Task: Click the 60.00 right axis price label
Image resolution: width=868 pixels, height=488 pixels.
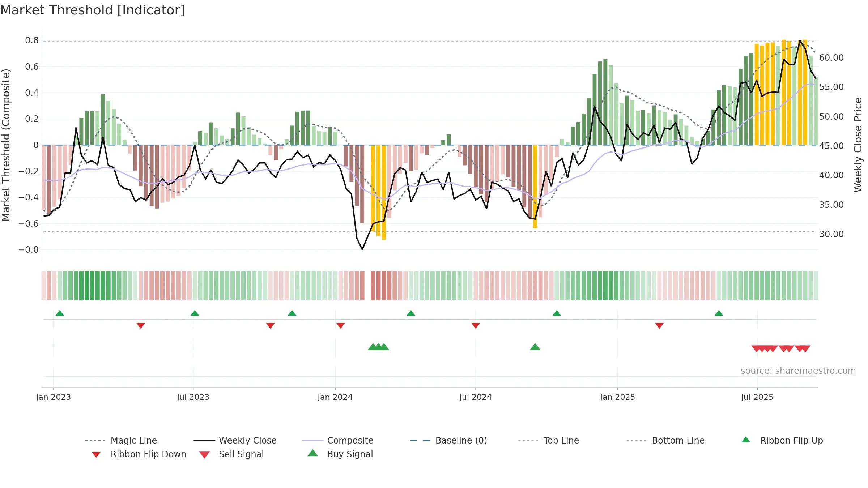Action: (831, 58)
